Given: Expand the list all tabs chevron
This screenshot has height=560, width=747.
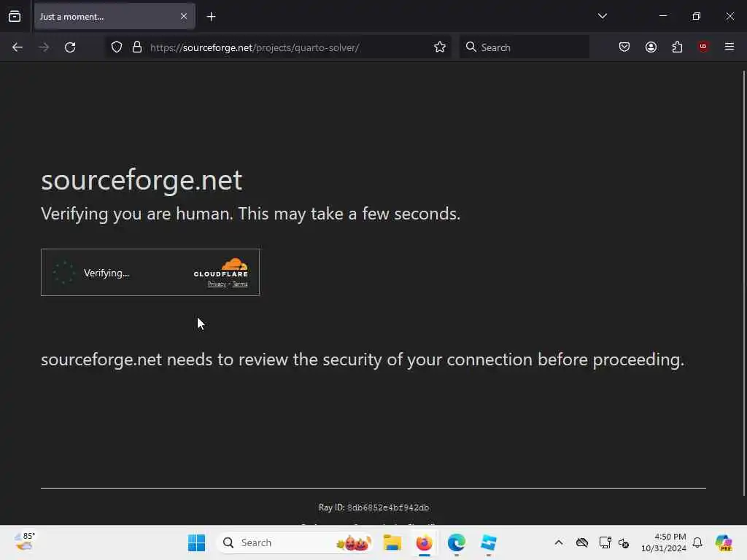Looking at the screenshot, I should 602,16.
